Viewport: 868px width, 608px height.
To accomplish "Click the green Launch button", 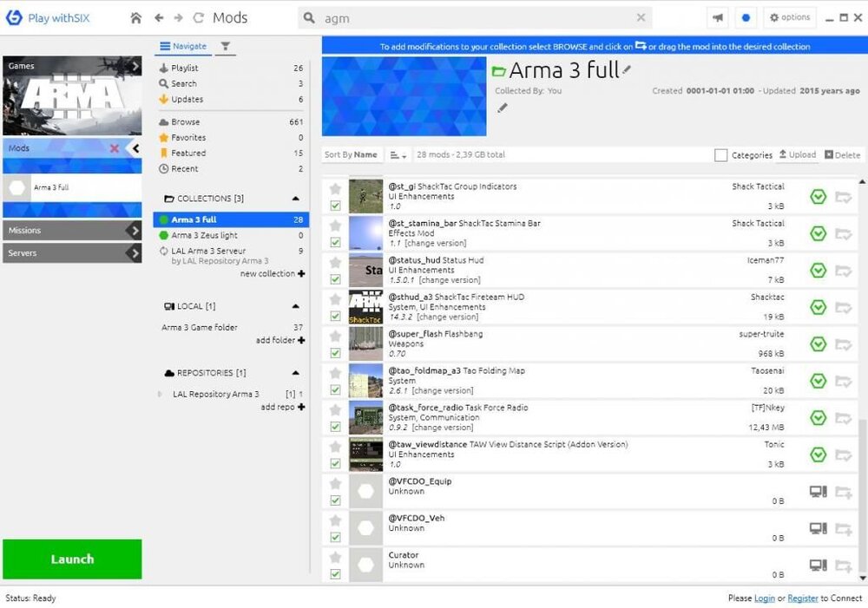I will pyautogui.click(x=72, y=559).
